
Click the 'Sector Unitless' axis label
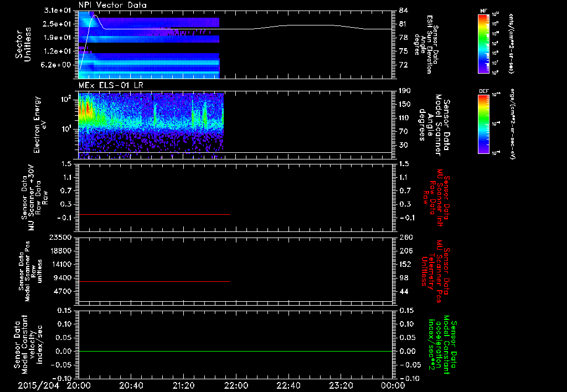tap(23, 44)
